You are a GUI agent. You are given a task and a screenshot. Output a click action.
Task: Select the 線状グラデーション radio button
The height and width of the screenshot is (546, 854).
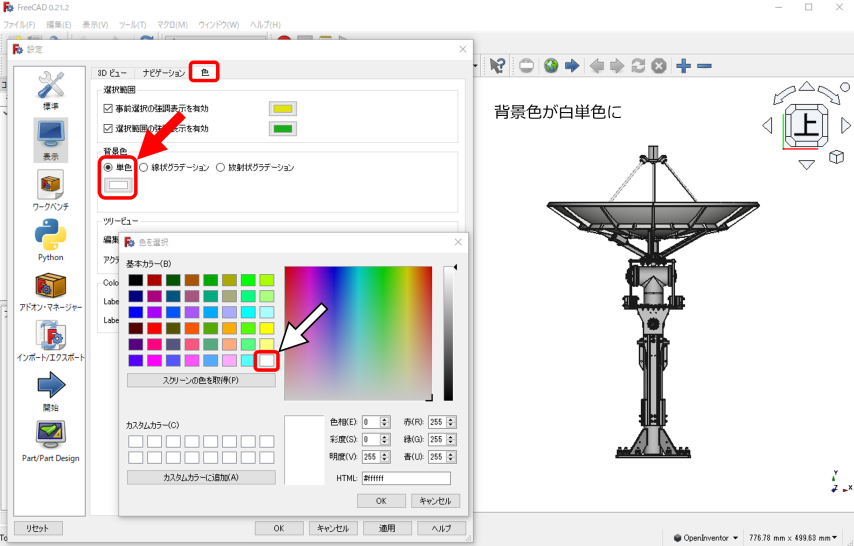pos(144,168)
